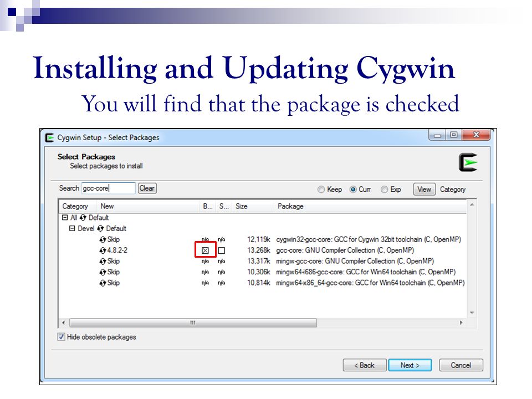Click the 10,814k size value
This screenshot has width=532, height=399.
click(x=259, y=283)
